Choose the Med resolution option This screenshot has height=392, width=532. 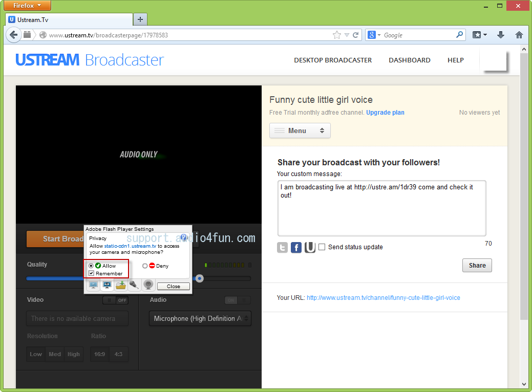55,354
